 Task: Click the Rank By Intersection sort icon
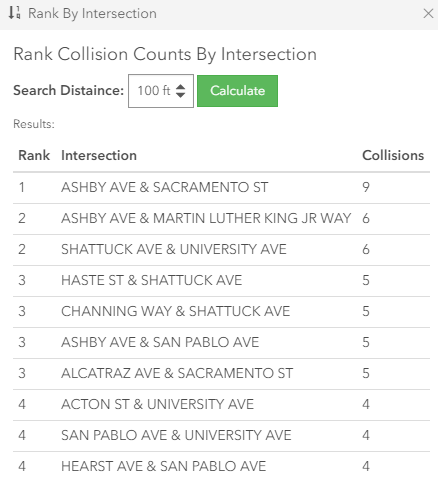pyautogui.click(x=14, y=13)
